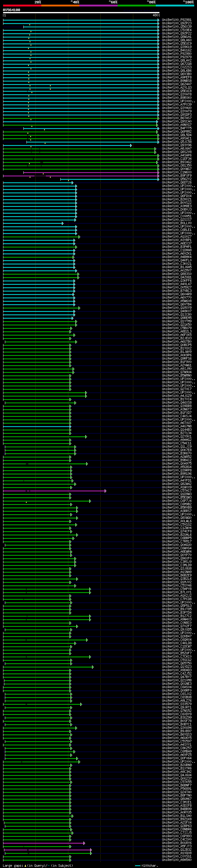Open hit UniRef100_Q56X39
The height and width of the screenshot is (868, 197).
tap(177, 26)
